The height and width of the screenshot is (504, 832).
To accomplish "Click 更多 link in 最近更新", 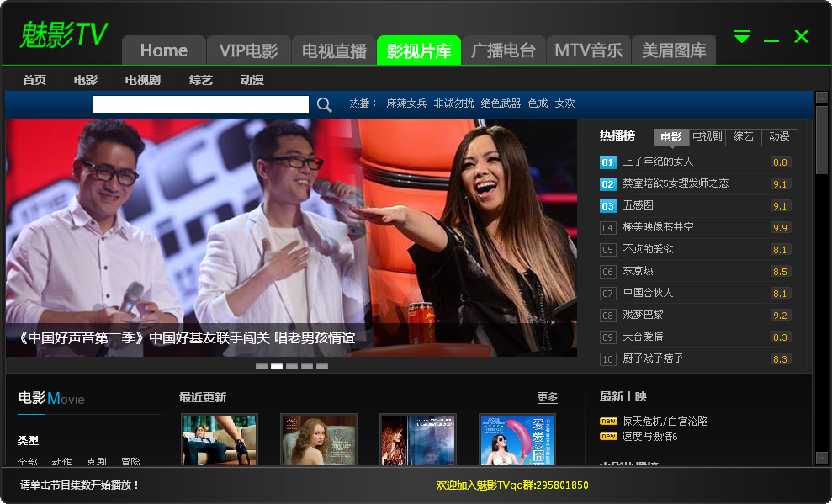I will (547, 397).
